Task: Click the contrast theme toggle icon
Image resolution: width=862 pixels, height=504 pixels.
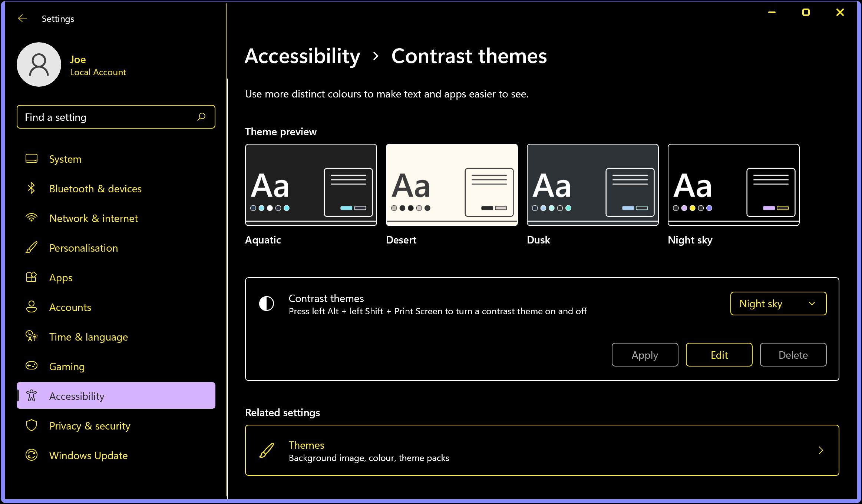Action: click(267, 304)
